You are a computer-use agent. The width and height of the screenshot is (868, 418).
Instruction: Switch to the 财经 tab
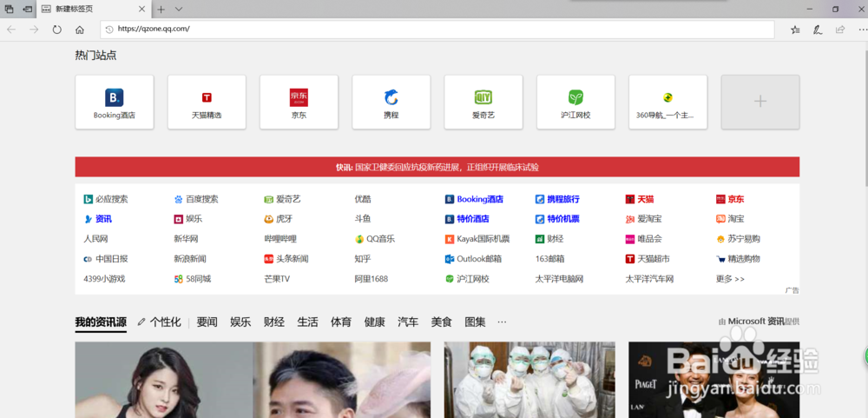pyautogui.click(x=274, y=322)
